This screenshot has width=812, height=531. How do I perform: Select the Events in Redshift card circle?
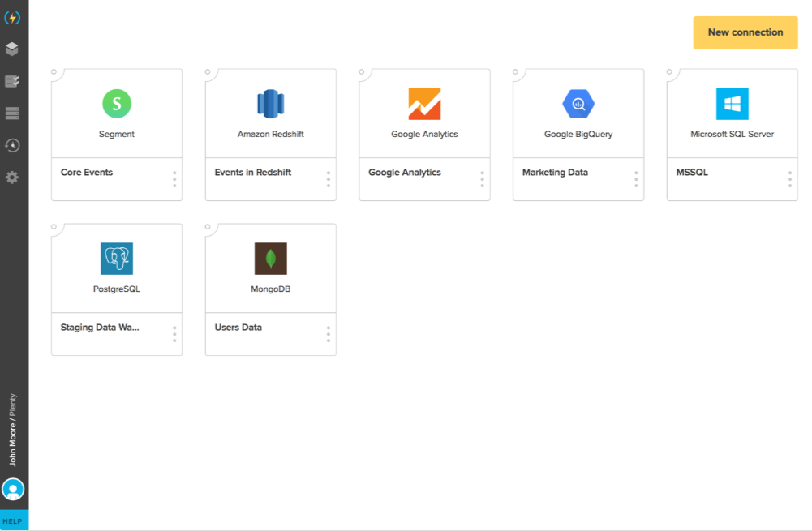coord(208,72)
